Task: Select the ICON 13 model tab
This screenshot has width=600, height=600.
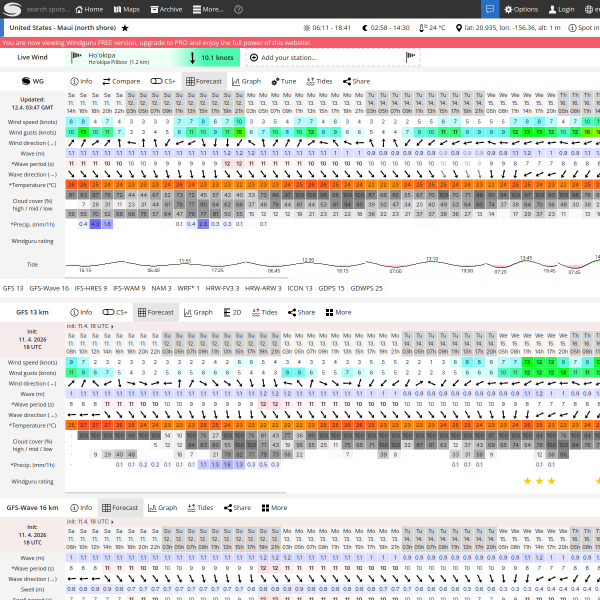Action: tap(300, 288)
